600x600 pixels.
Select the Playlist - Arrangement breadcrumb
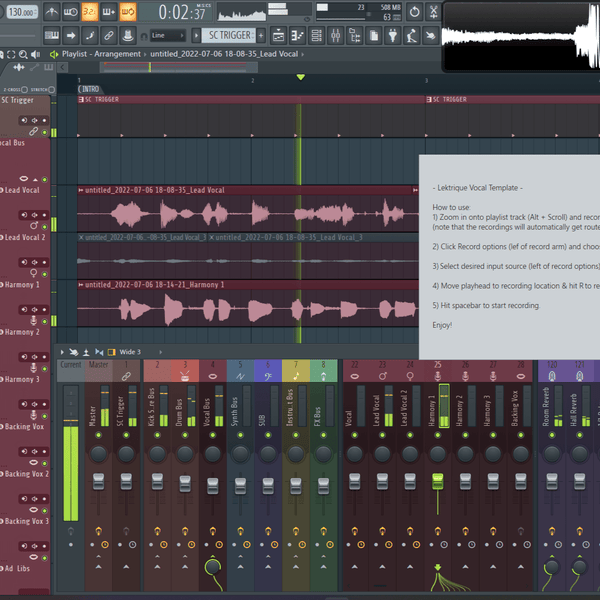click(102, 54)
